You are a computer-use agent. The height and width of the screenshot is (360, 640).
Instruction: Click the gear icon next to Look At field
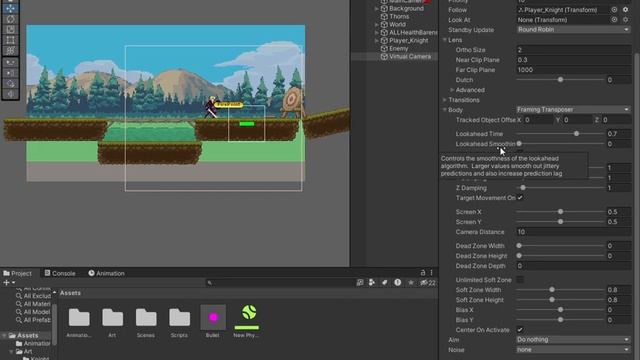(625, 20)
